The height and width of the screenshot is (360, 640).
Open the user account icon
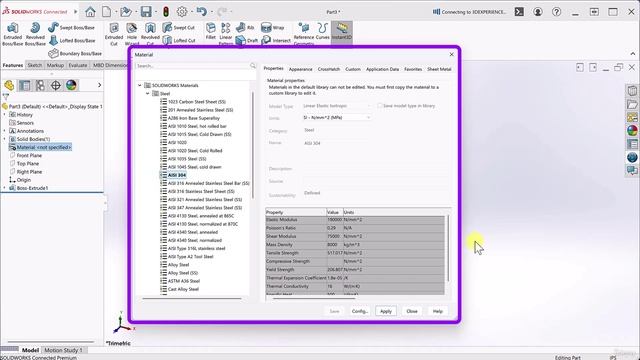(x=538, y=12)
